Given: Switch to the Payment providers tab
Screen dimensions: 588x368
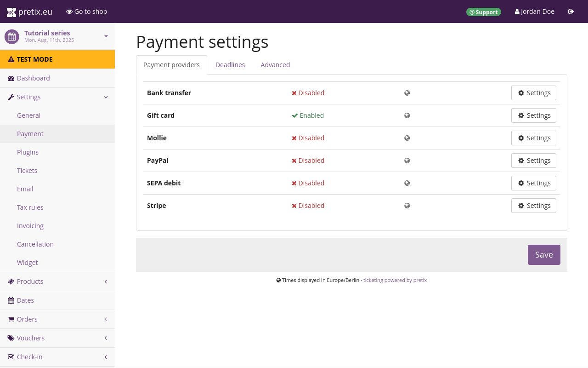Looking at the screenshot, I should point(171,65).
